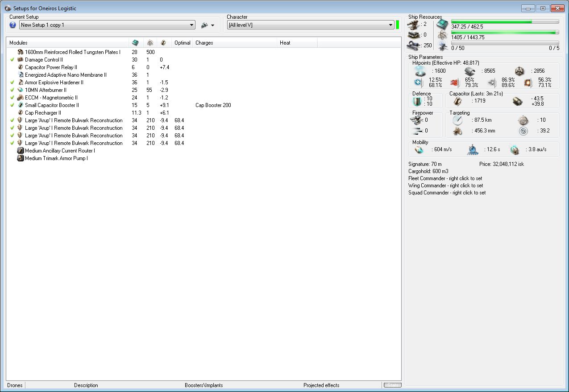Click the capacitor capacity icon showing 1719

click(458, 101)
